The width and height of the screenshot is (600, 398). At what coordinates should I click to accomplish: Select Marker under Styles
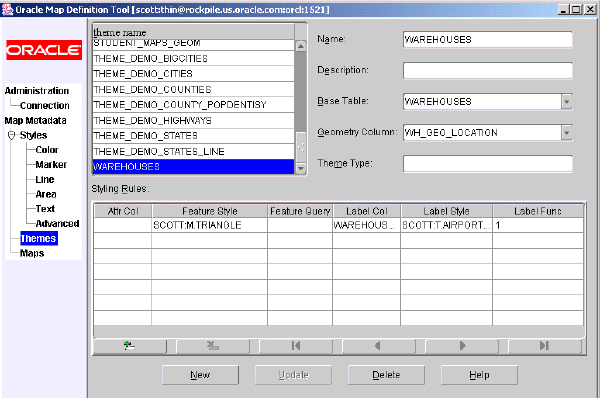pyautogui.click(x=51, y=165)
